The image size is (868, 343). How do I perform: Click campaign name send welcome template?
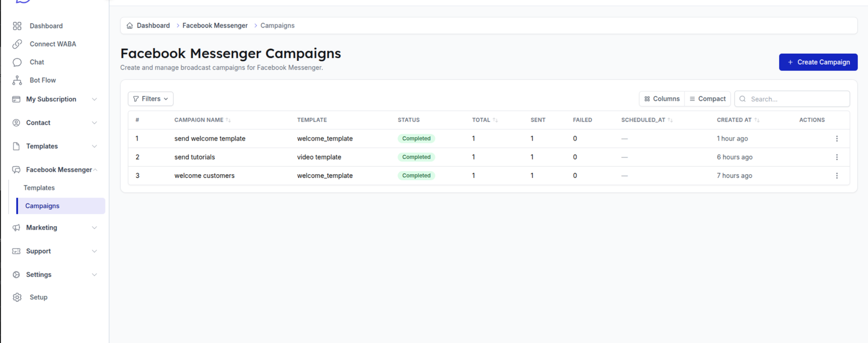coord(210,138)
